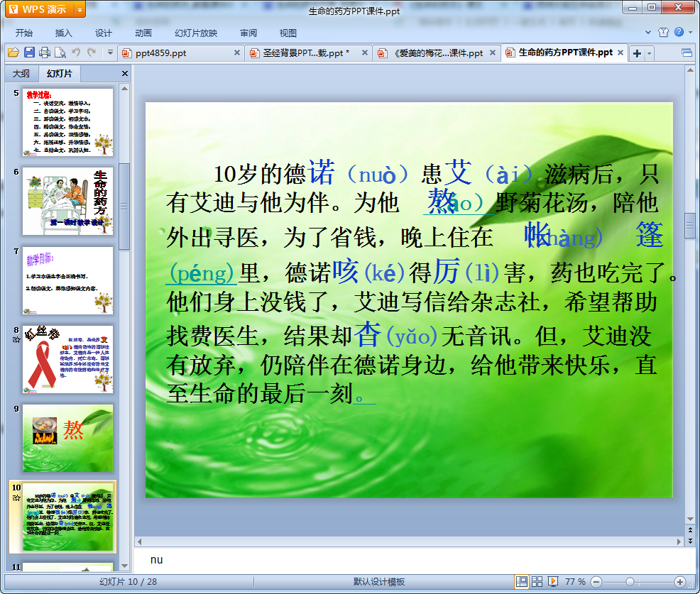
Task: Select slide 9 thumbnail 熬
Action: click(x=68, y=439)
